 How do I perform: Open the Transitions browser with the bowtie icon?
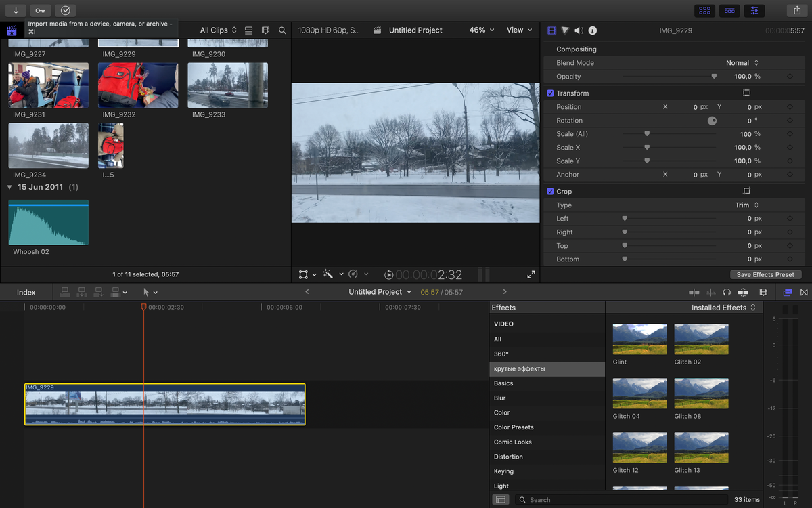click(x=805, y=292)
